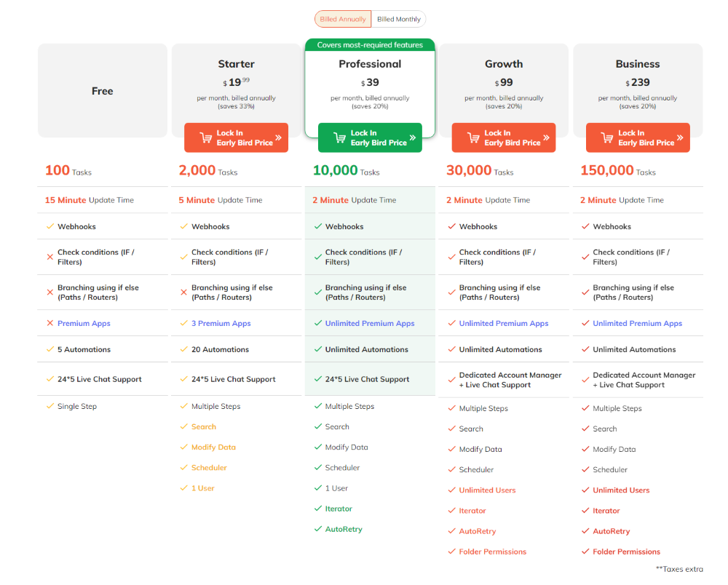Click cart icon on Professional plan button
This screenshot has width=728, height=585.
point(339,138)
